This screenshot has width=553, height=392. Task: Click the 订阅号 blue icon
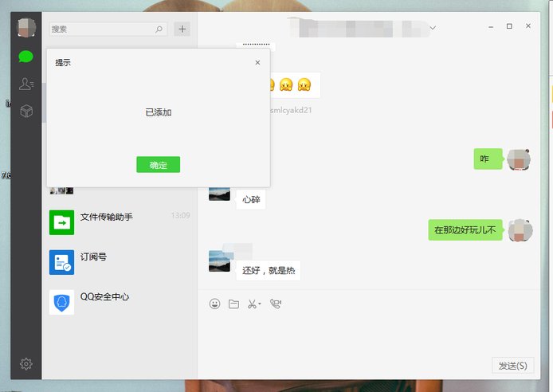[61, 262]
